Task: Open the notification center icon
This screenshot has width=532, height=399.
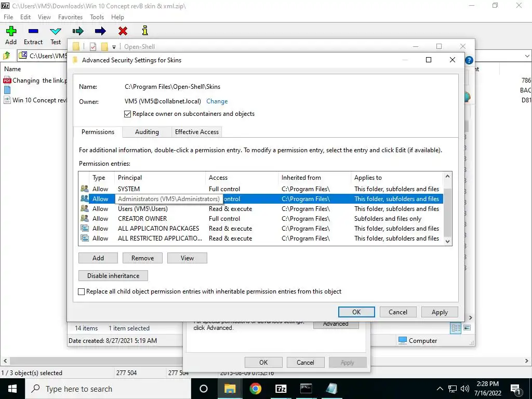Action: pyautogui.click(x=516, y=389)
